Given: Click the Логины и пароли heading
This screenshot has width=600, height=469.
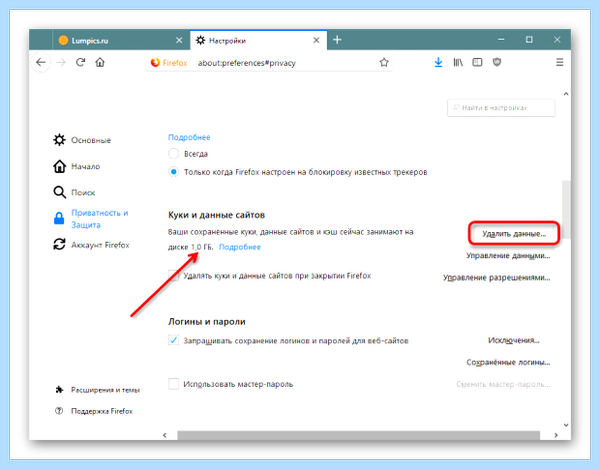Looking at the screenshot, I should click(207, 322).
